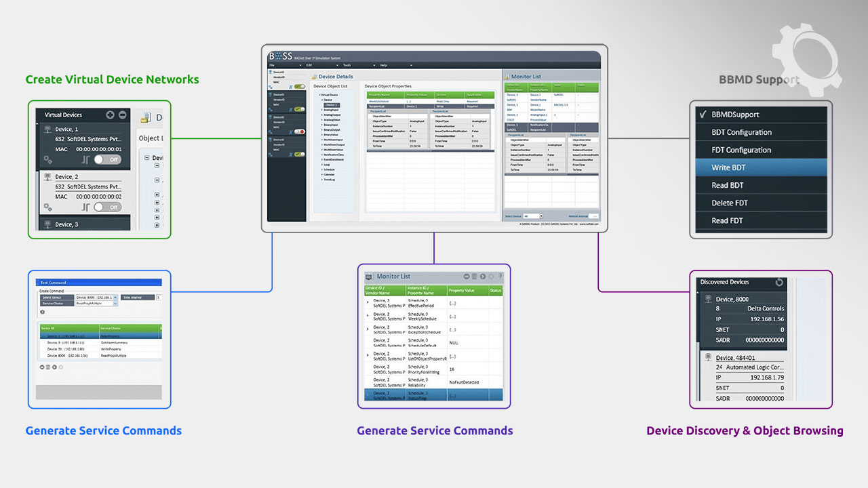
Task: Click the Device, 8000 network icon
Action: coord(709,298)
